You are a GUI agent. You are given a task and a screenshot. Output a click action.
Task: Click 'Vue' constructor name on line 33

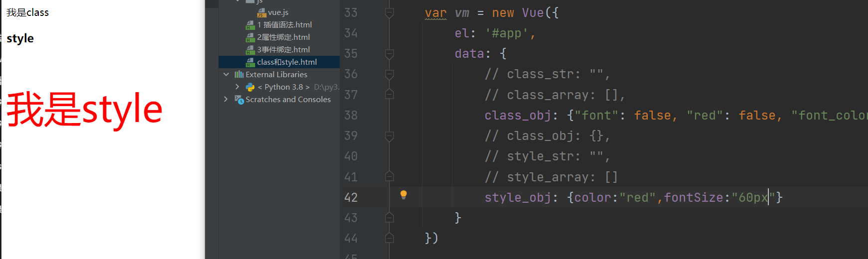(533, 13)
